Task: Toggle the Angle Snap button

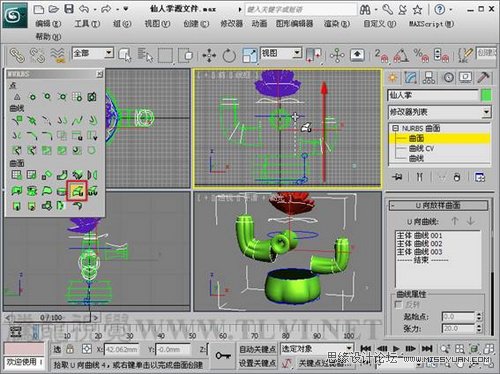Action: click(x=401, y=56)
